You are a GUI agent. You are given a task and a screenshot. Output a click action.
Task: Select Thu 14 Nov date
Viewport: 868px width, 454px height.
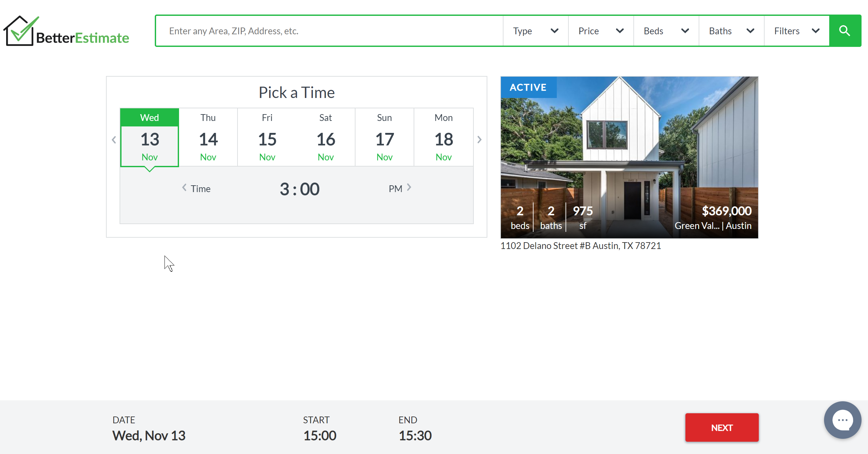click(208, 137)
